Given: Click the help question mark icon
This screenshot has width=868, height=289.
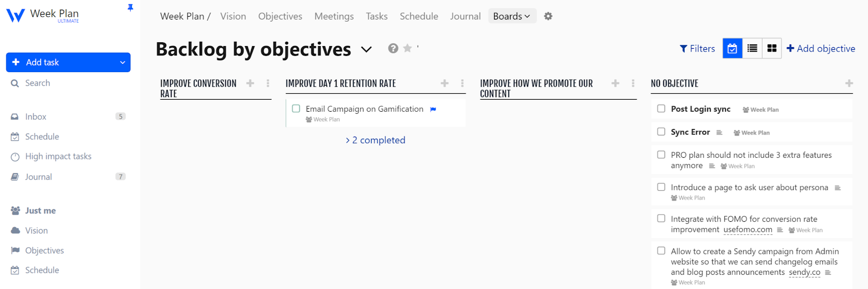Looking at the screenshot, I should coord(393,48).
